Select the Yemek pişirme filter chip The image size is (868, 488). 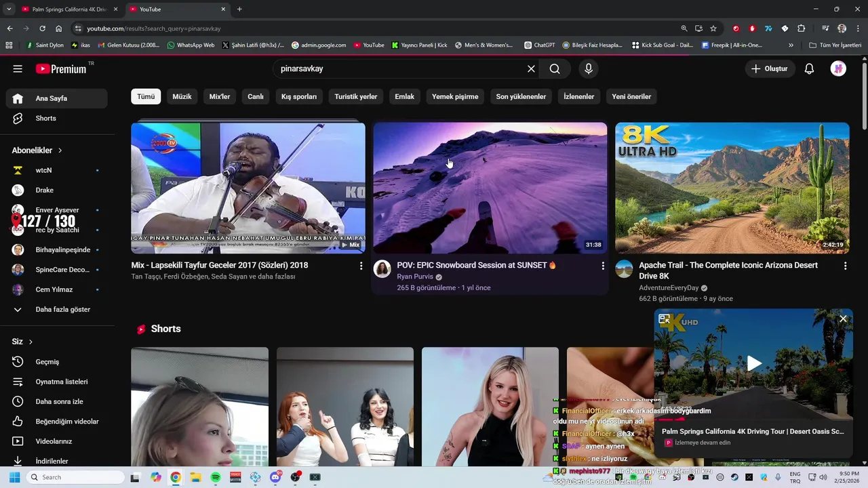click(455, 96)
